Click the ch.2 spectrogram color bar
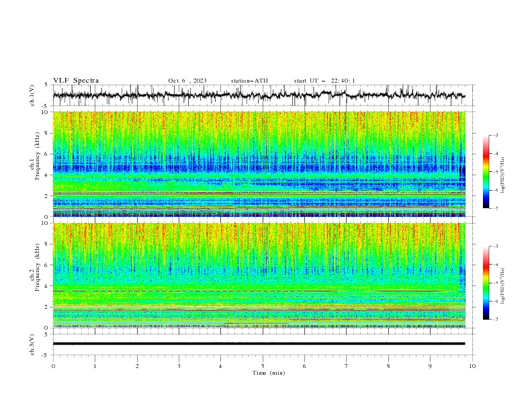 click(x=486, y=283)
